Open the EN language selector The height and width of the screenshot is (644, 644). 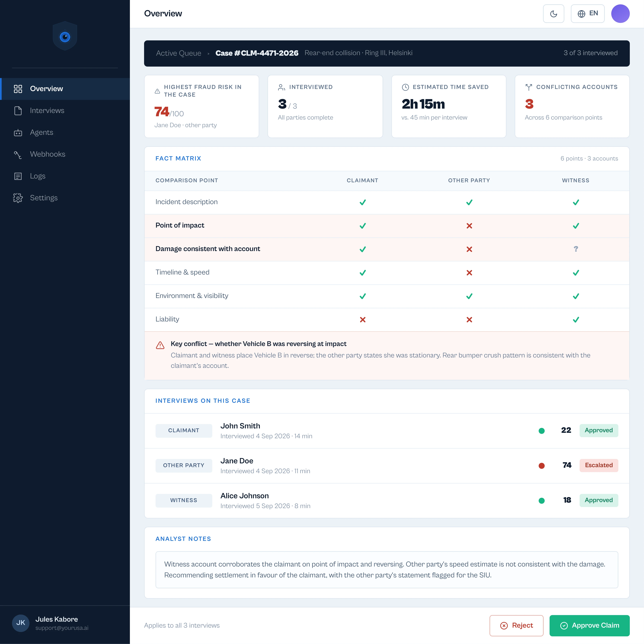pyautogui.click(x=587, y=14)
